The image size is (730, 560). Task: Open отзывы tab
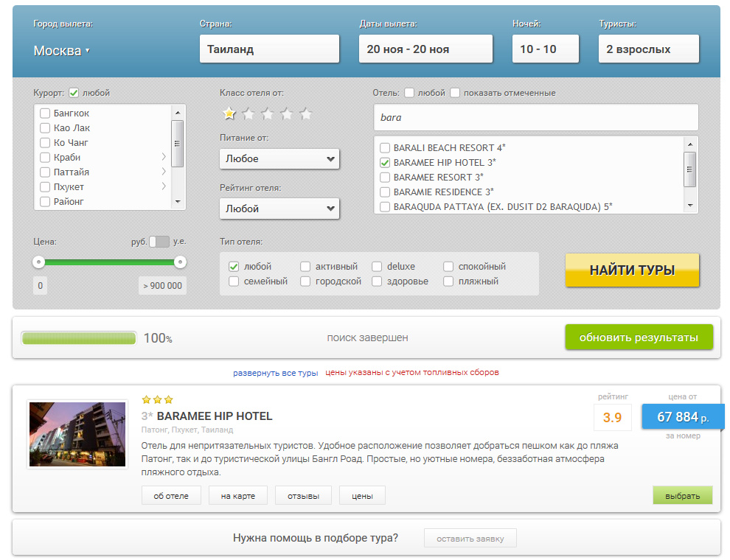click(304, 496)
